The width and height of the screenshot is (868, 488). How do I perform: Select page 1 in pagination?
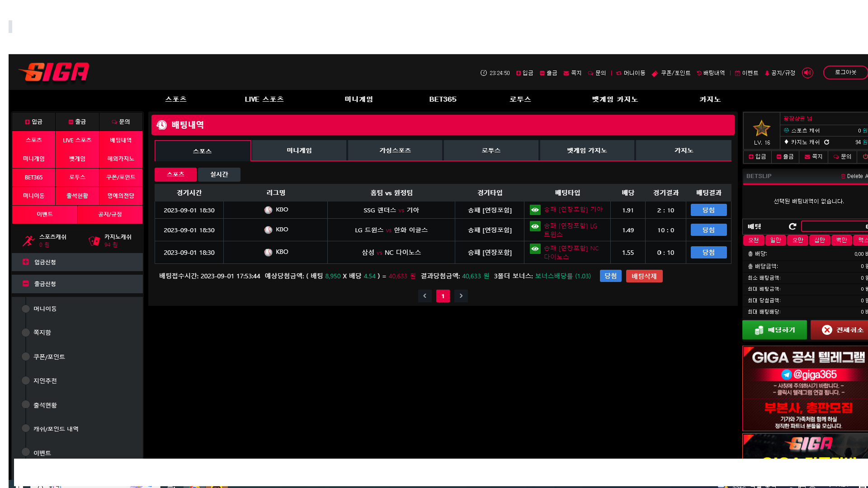tap(443, 296)
